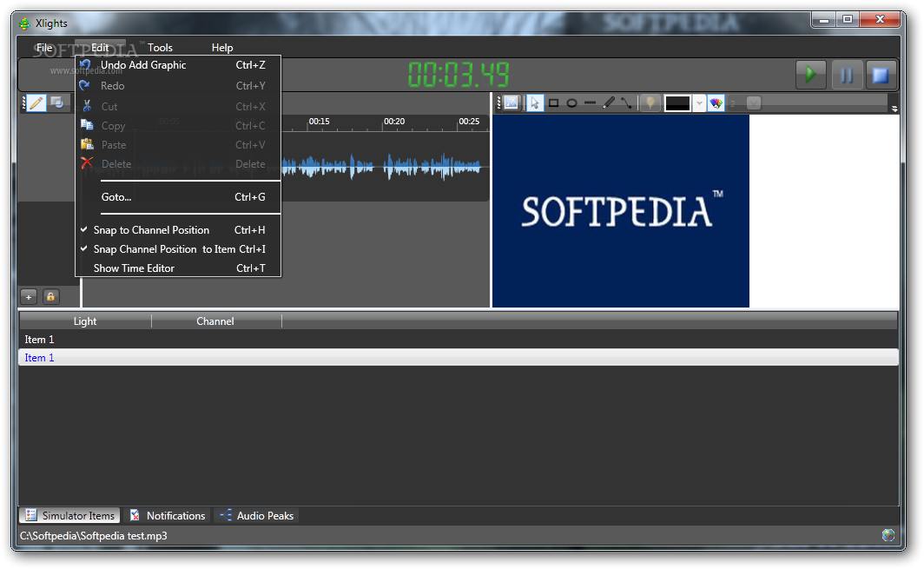Toggle Snap to Channel Position option
The image size is (924, 569).
tap(178, 230)
